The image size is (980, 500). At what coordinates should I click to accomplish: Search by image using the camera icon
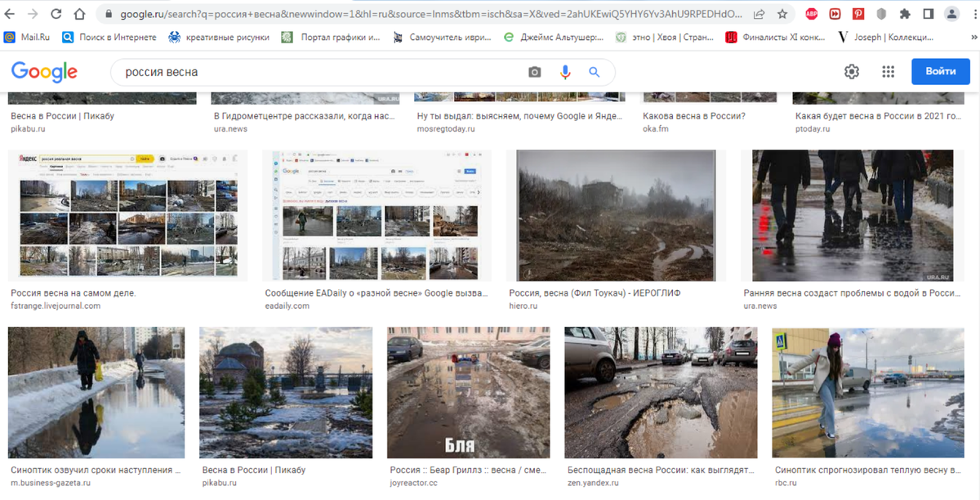tap(535, 72)
